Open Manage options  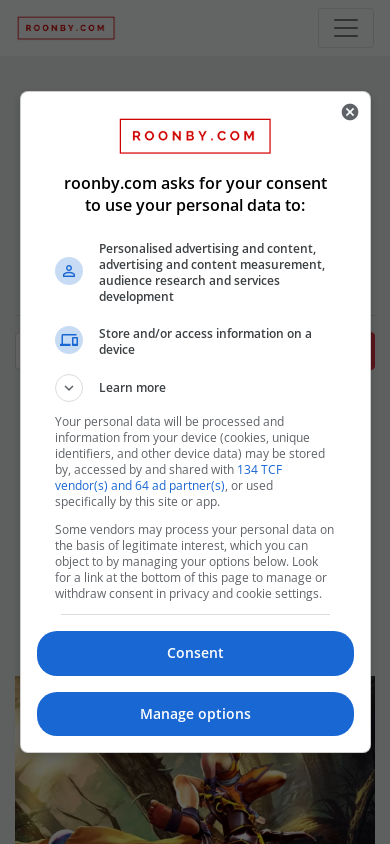click(195, 714)
